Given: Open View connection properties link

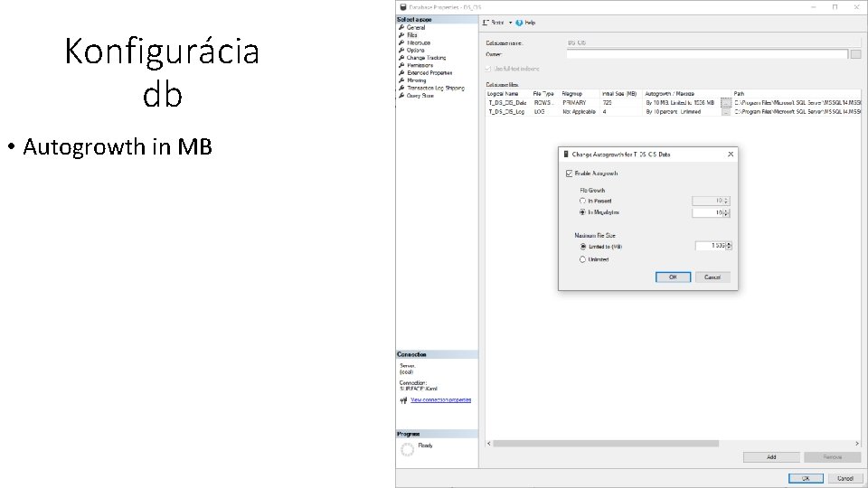Looking at the screenshot, I should click(x=440, y=400).
